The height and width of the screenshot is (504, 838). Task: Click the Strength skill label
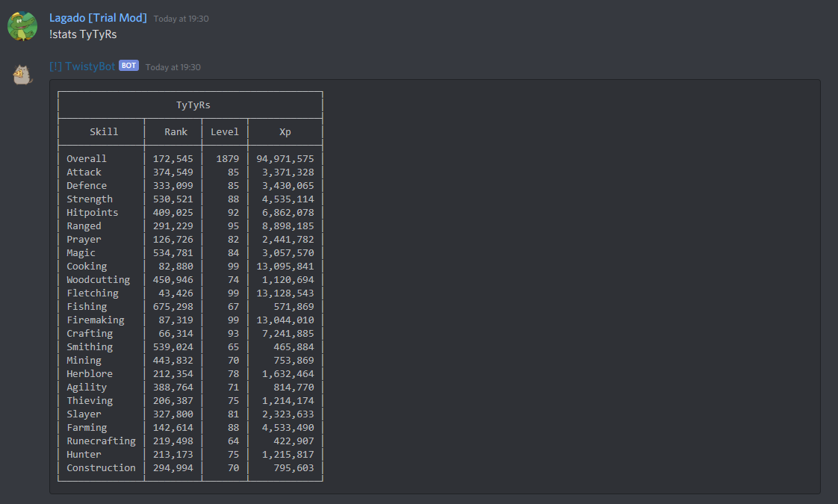89,199
